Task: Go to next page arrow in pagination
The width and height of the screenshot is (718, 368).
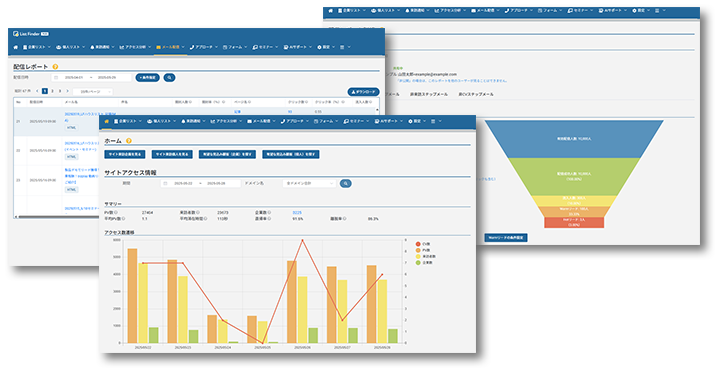Action: (x=67, y=91)
